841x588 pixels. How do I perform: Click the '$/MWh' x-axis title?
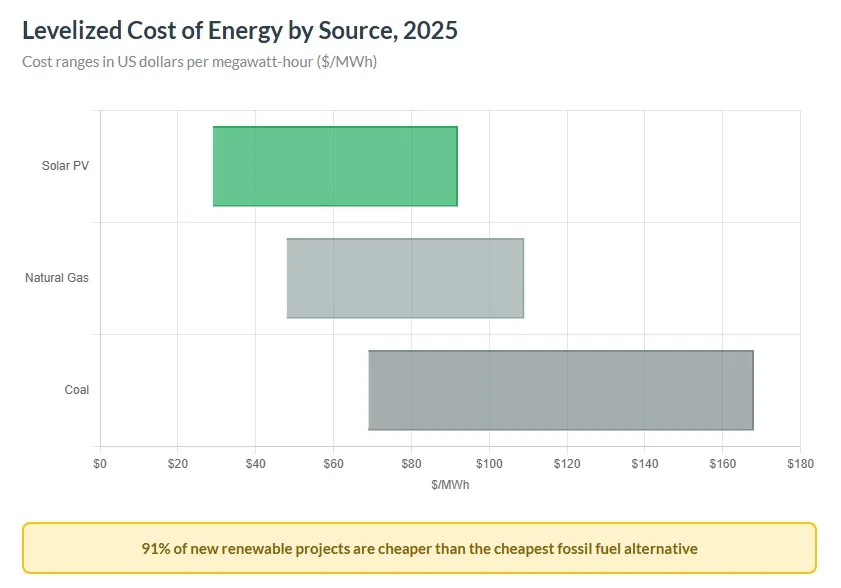coord(450,485)
